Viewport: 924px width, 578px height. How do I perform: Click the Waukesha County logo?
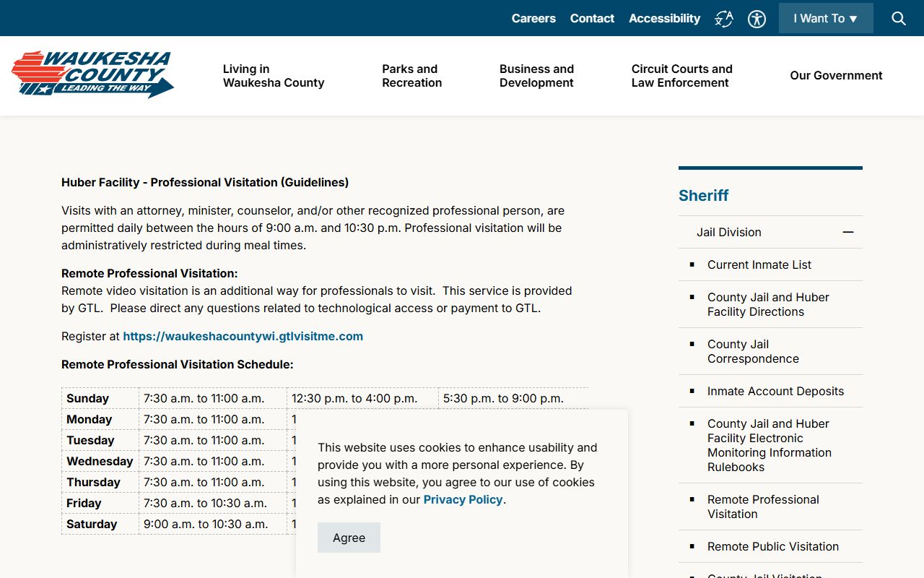pos(92,74)
